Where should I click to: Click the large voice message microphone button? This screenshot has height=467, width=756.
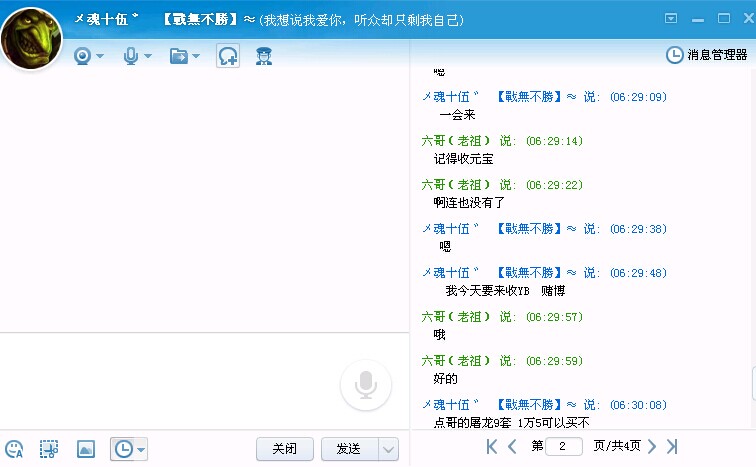366,385
